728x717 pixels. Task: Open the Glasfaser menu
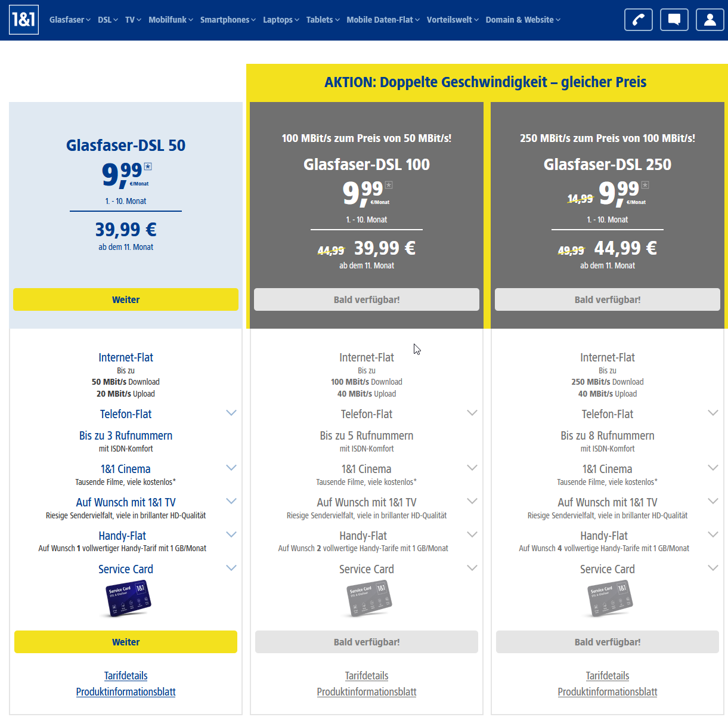point(70,20)
